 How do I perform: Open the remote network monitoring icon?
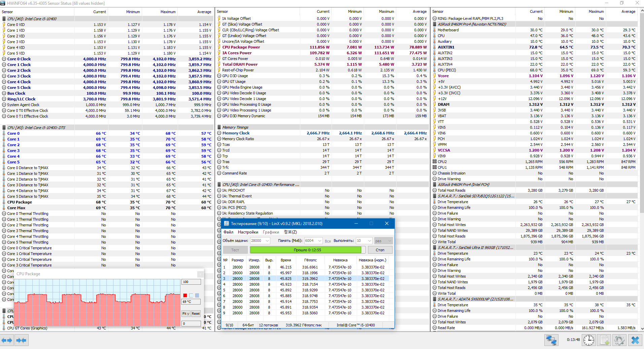[x=551, y=340]
